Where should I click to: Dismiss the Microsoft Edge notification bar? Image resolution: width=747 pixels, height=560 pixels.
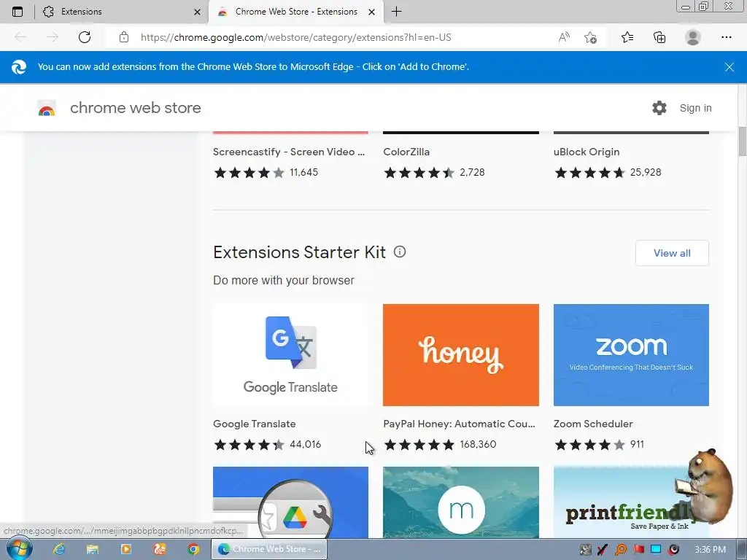[x=729, y=67]
